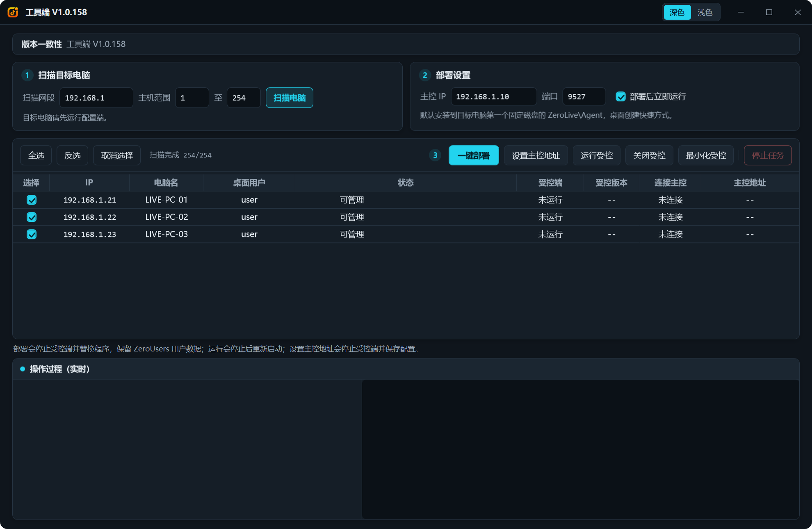
Task: Select the LIVE-PC-02 computer name cell
Action: pyautogui.click(x=167, y=217)
